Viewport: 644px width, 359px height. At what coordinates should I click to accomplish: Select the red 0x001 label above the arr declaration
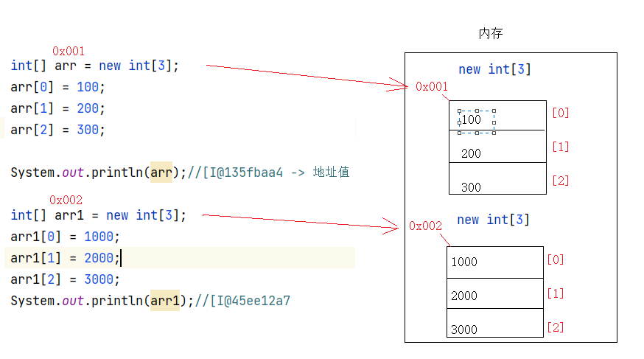click(69, 52)
